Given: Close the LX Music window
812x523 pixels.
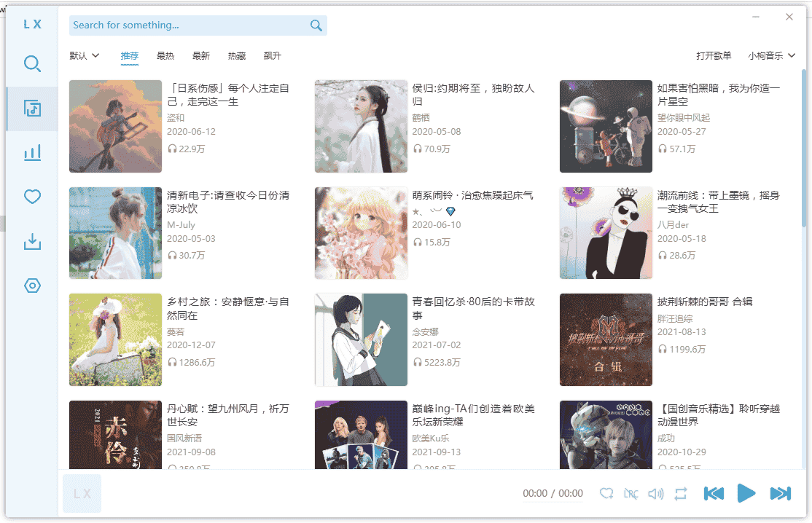Looking at the screenshot, I should (789, 17).
